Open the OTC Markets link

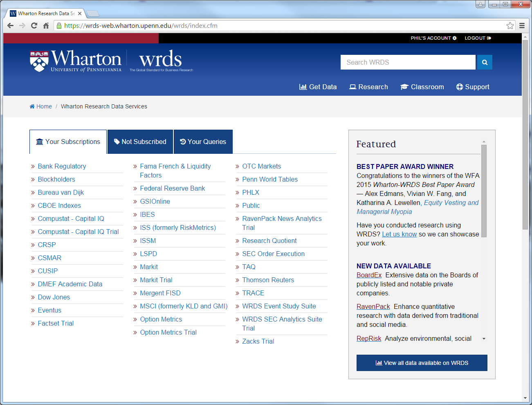(261, 166)
